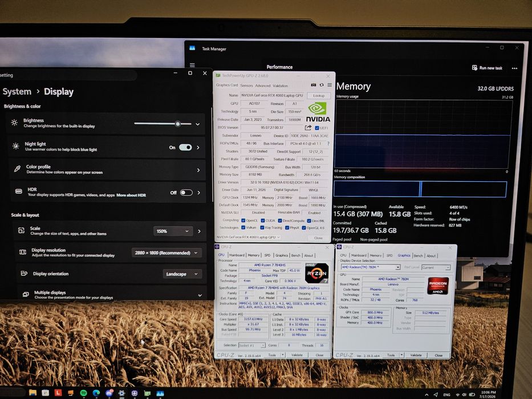Click the Multiple displays icon

(26, 294)
